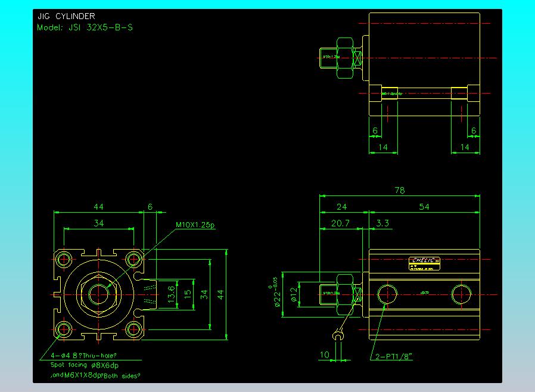Click the JIG CYLINDER title text

point(66,17)
